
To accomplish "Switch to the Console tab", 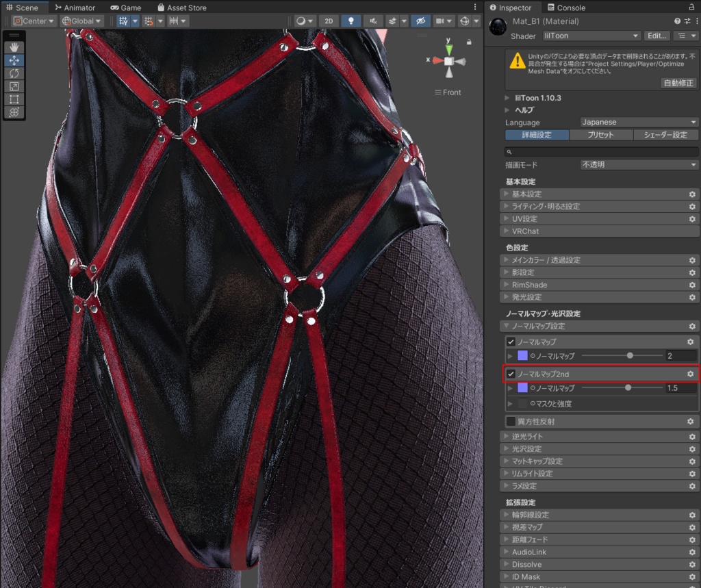I will 566,7.
